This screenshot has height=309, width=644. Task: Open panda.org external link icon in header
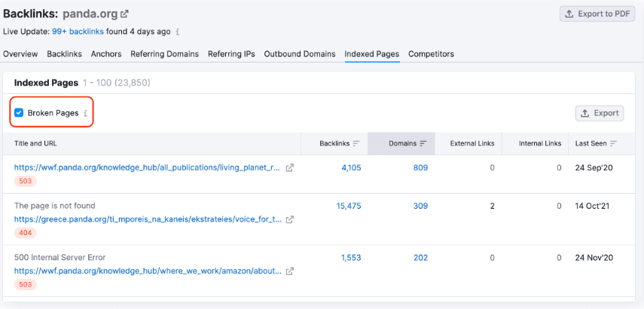point(124,14)
